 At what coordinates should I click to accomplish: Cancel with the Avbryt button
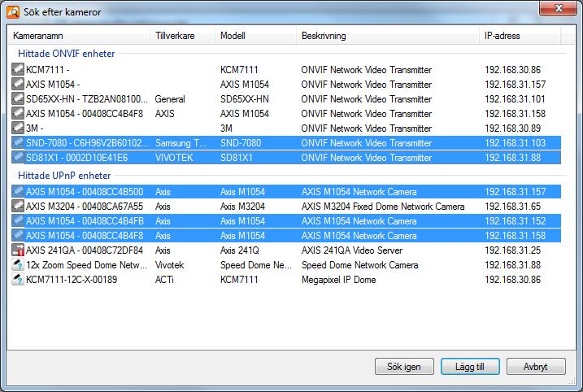click(536, 367)
